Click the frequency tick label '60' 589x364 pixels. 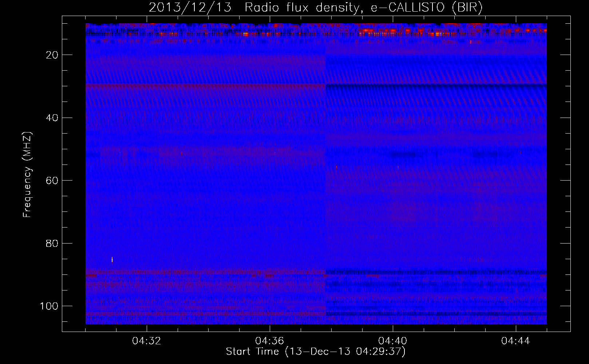tap(52, 181)
